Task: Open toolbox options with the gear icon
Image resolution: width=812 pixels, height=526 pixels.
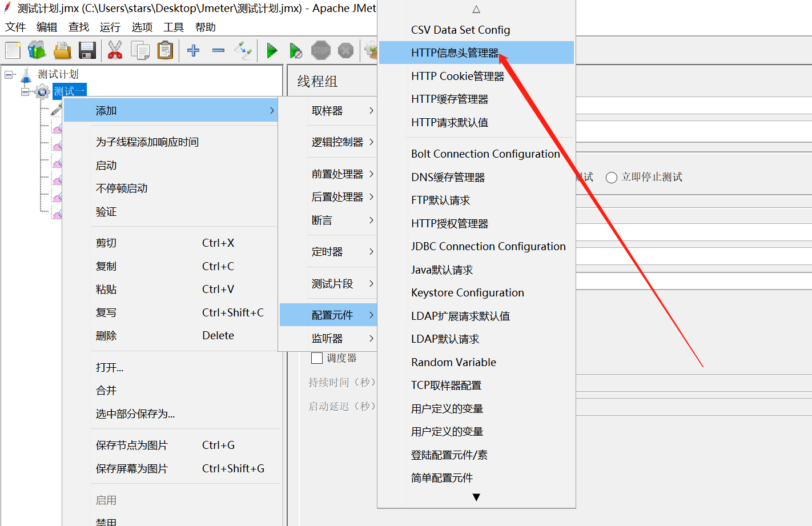Action: pos(371,50)
